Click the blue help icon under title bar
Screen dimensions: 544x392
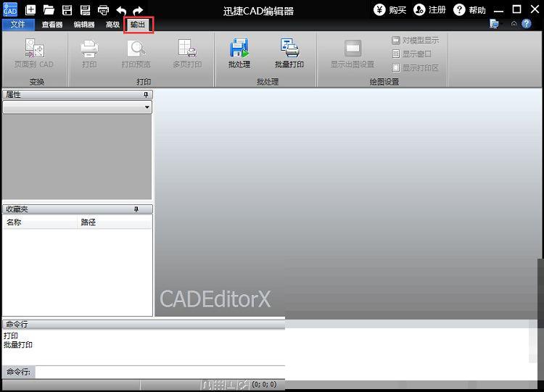pos(527,24)
